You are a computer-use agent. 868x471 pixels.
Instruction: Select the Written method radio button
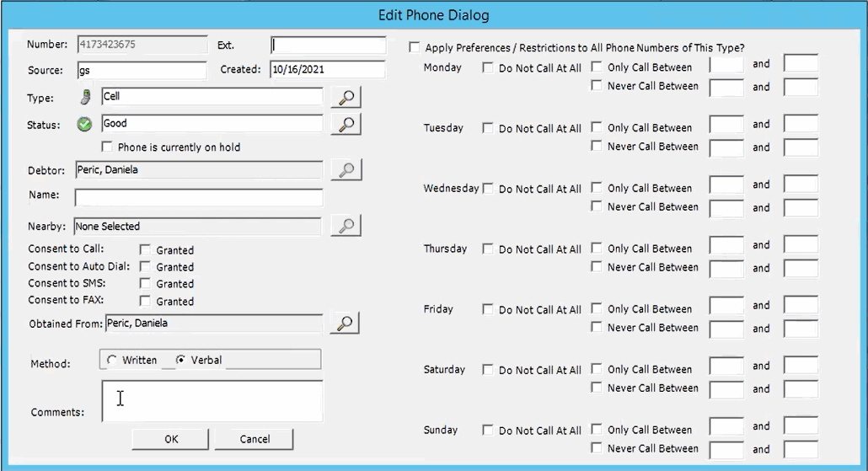click(x=111, y=361)
